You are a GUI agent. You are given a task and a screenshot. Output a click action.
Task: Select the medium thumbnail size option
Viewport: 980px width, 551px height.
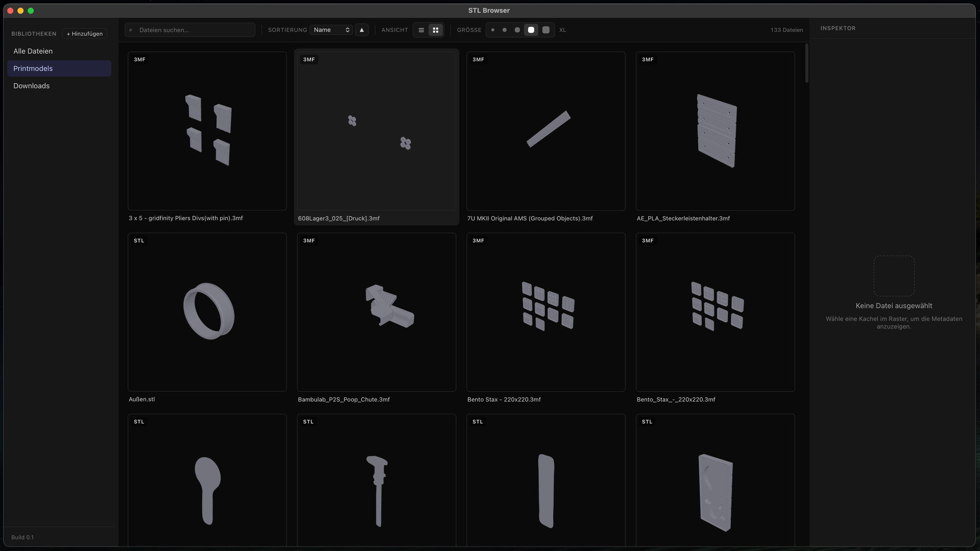[x=517, y=30]
